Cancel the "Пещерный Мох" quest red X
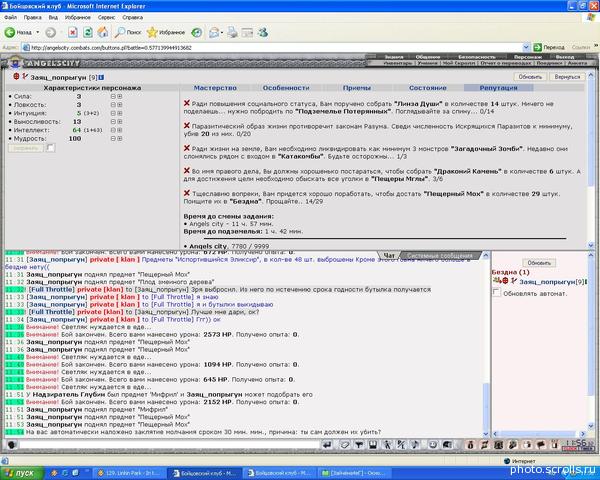This screenshot has height=480, width=600. 187,193
